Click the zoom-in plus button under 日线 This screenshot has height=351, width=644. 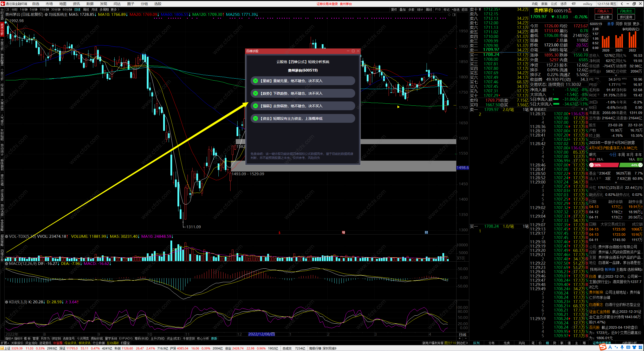pyautogui.click(x=460, y=338)
